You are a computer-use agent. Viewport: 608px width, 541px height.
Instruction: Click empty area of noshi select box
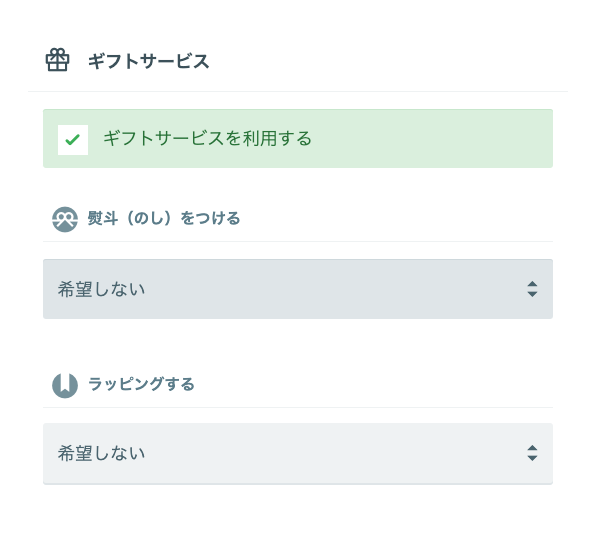[333, 289]
